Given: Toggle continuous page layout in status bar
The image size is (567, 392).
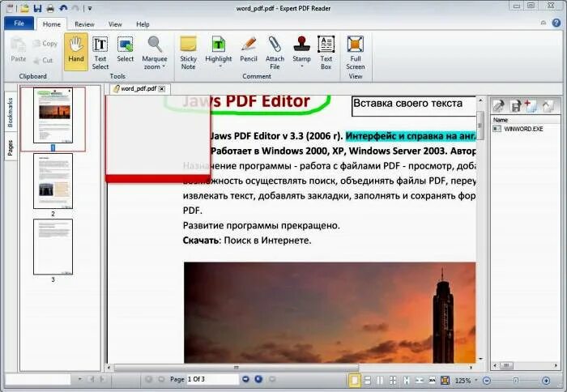Looking at the screenshot, I should pyautogui.click(x=368, y=380).
